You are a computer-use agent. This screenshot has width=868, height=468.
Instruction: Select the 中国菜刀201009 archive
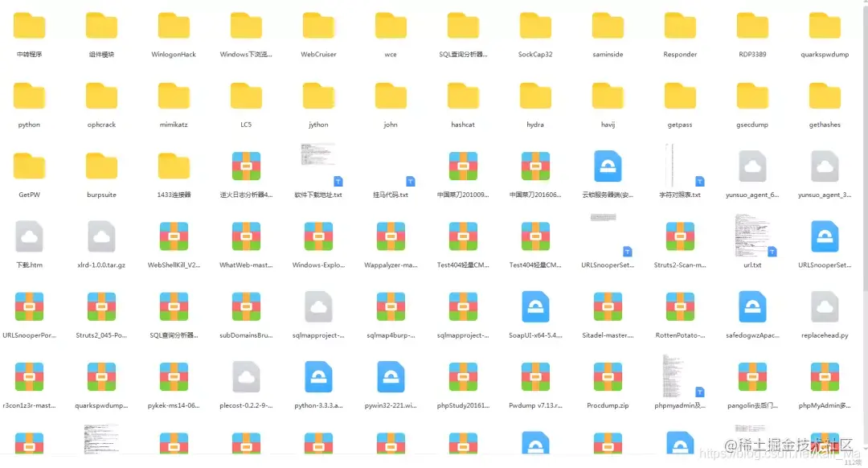click(464, 166)
